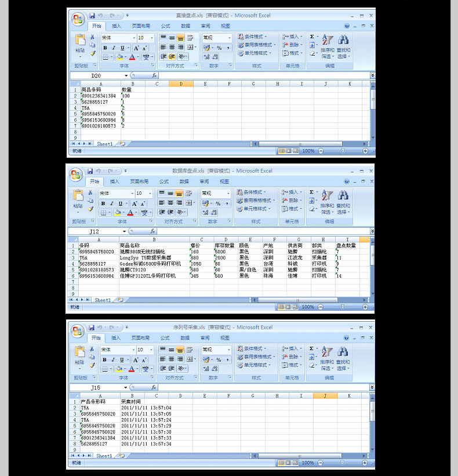Click 插入 cells button in 序列号采集.xls window

pyautogui.click(x=292, y=348)
